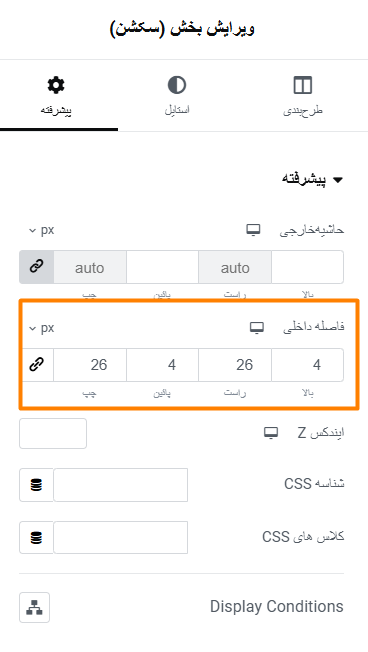The width and height of the screenshot is (368, 652).
Task: Open padding px unit dropdown
Action: click(42, 328)
